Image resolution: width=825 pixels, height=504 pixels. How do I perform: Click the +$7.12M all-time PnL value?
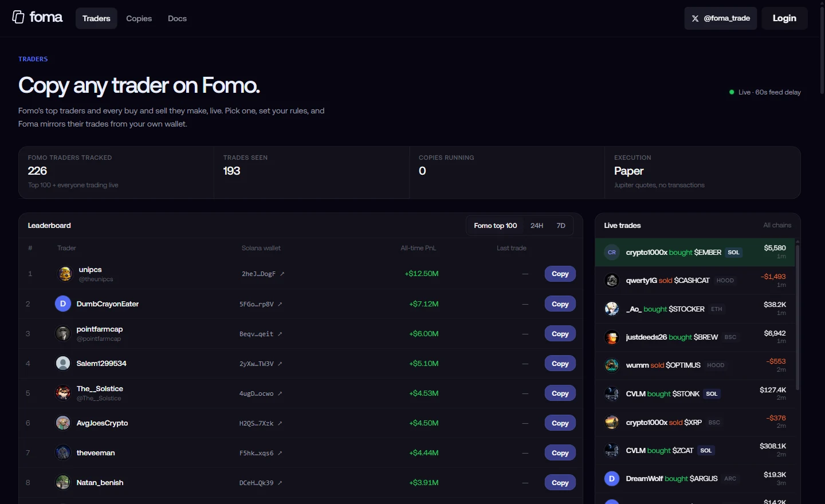pyautogui.click(x=424, y=304)
